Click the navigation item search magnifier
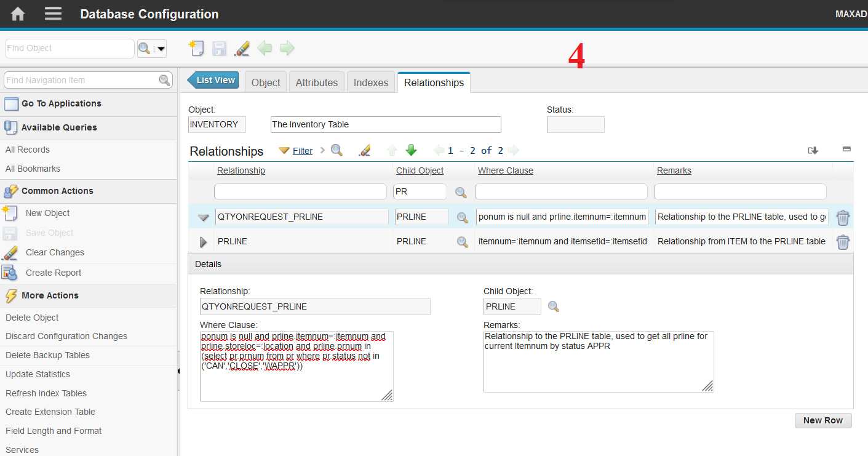Image resolution: width=868 pixels, height=456 pixels. click(x=164, y=80)
